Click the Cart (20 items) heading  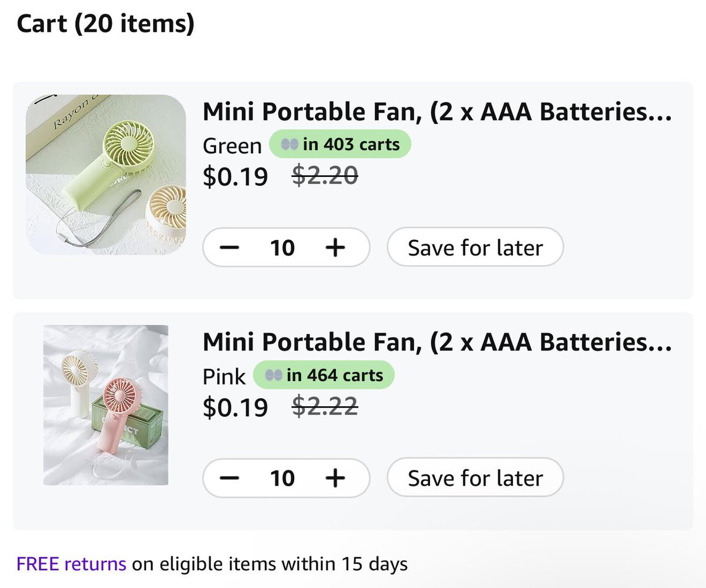[x=105, y=24]
